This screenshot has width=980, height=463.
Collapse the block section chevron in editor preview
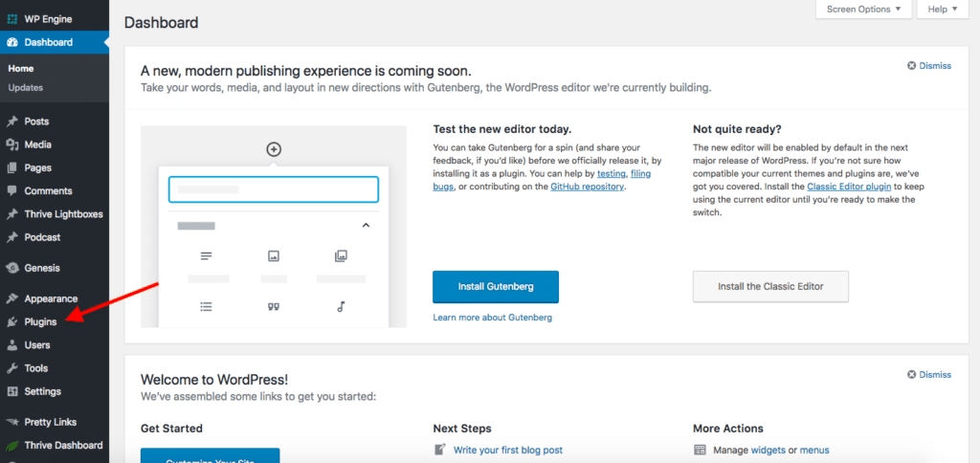(x=365, y=226)
